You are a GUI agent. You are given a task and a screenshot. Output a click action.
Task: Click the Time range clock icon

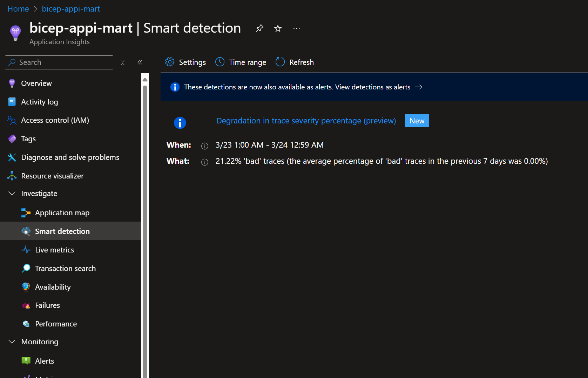tap(220, 62)
